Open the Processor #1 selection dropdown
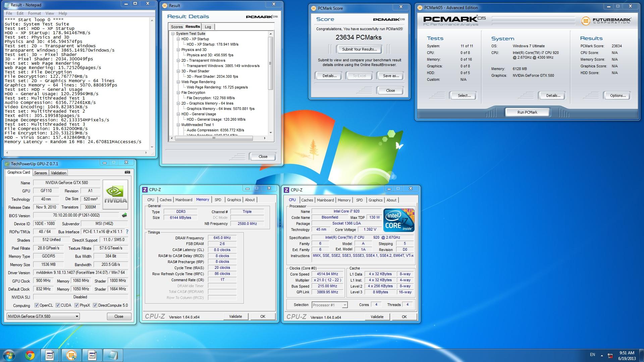Image resolution: width=644 pixels, height=362 pixels. coord(330,305)
